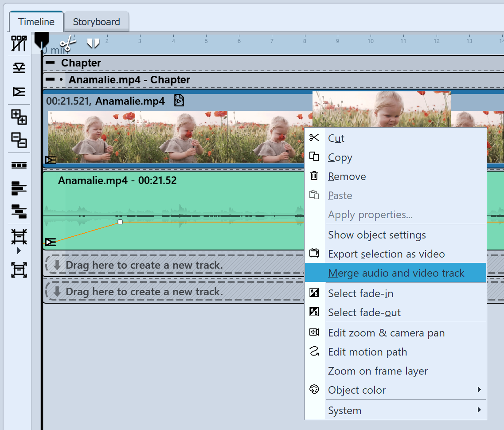Click the group objects icon in the left toolbar
The width and height of the screenshot is (504, 430).
tap(19, 117)
